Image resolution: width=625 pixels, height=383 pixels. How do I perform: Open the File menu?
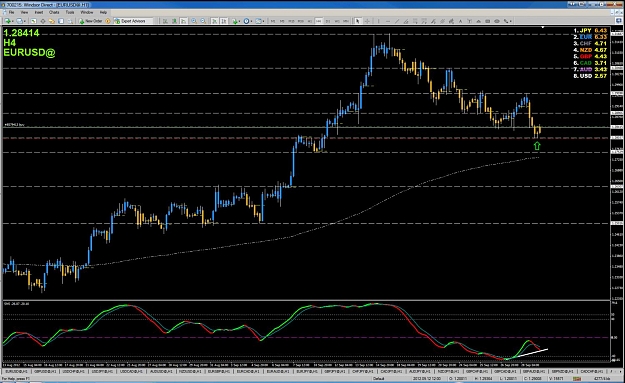click(x=12, y=12)
